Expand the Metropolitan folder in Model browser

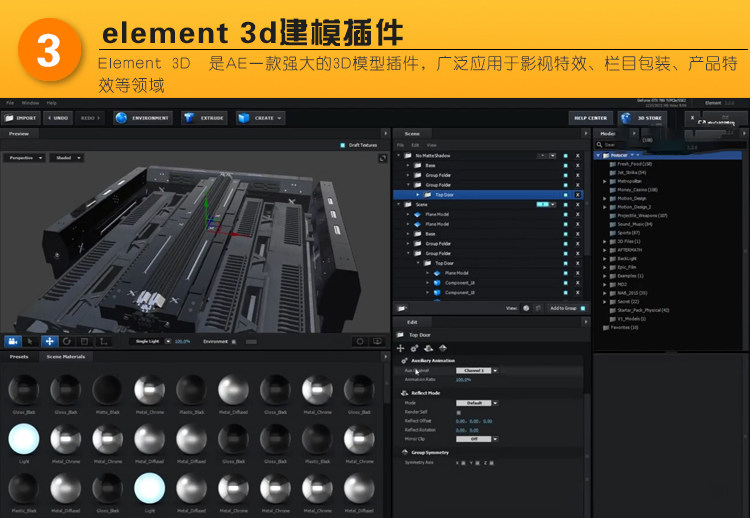[x=605, y=182]
